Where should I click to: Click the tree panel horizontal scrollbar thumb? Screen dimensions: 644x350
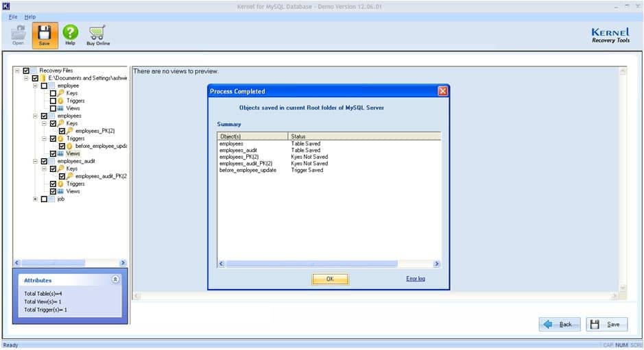[x=53, y=262]
